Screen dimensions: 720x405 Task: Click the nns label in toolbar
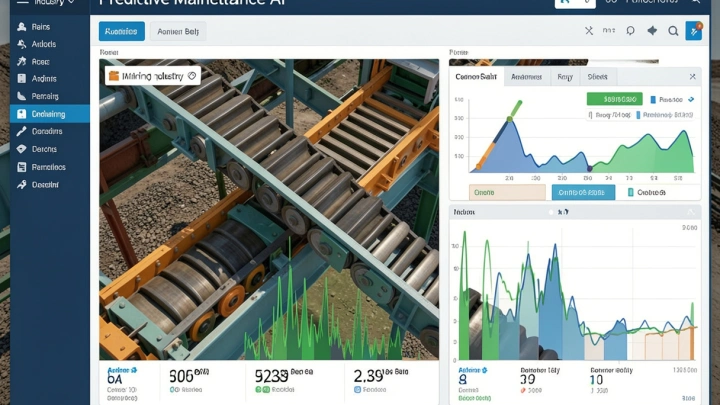click(609, 31)
